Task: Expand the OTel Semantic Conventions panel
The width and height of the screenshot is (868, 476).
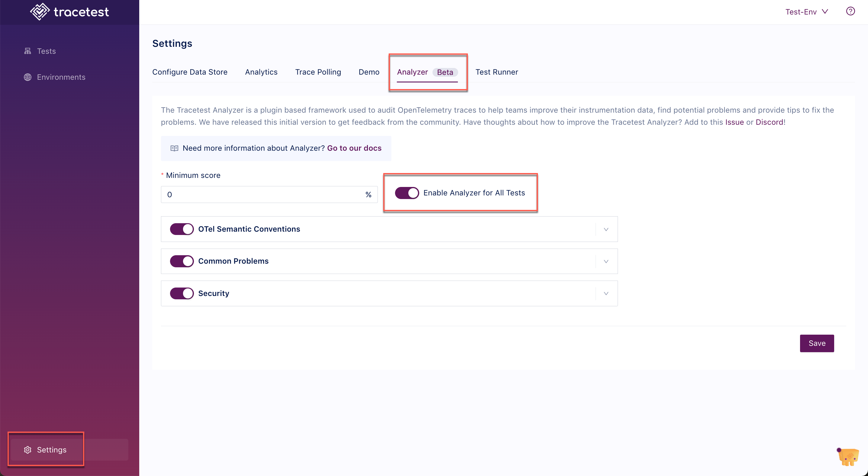Action: coord(606,230)
